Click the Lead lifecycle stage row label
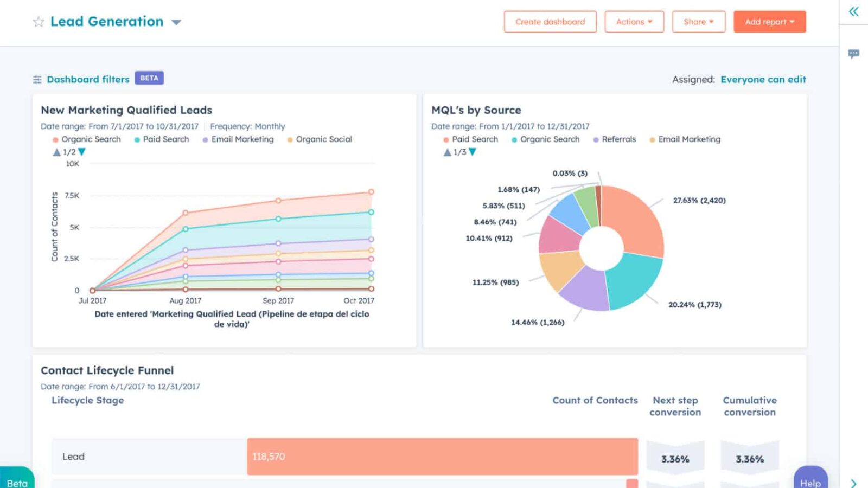868x488 pixels. point(73,457)
